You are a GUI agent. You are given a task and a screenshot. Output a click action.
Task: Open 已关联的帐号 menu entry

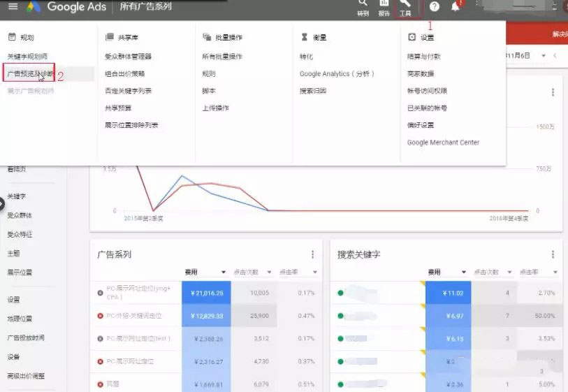[427, 108]
